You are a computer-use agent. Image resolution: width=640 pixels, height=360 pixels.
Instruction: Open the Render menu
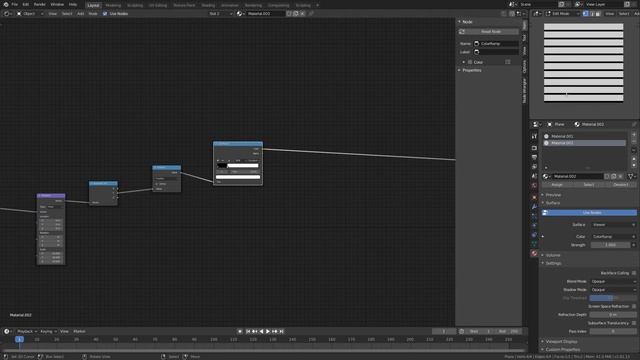click(40, 4)
